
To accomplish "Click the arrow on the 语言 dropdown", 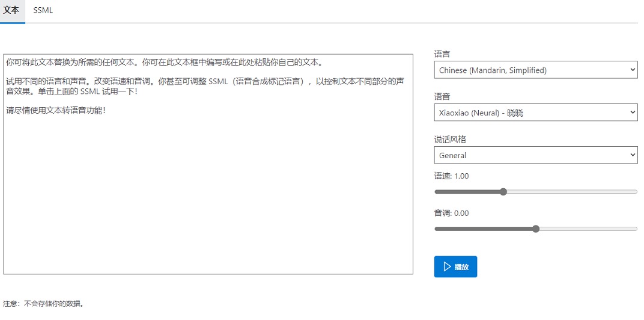I will tap(633, 70).
